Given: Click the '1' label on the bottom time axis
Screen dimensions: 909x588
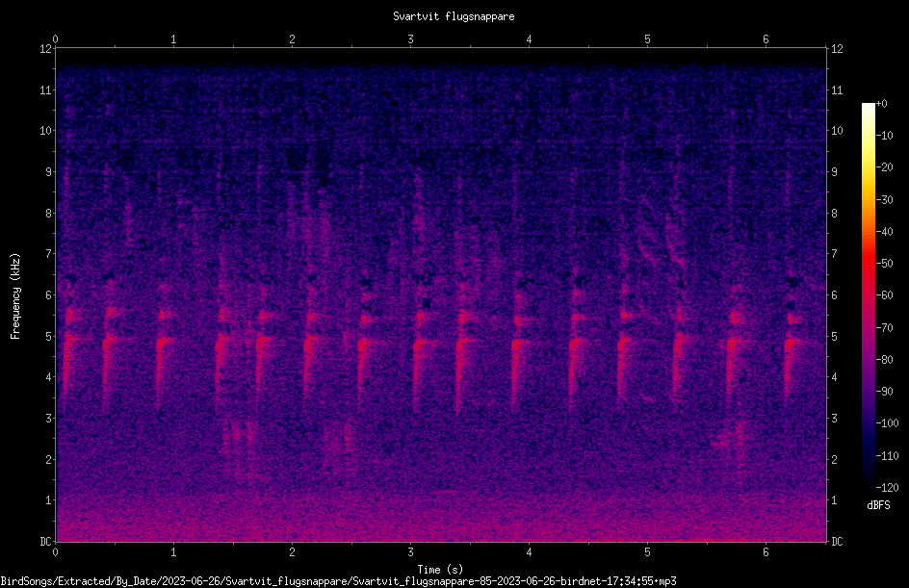Looking at the screenshot, I should [x=173, y=552].
